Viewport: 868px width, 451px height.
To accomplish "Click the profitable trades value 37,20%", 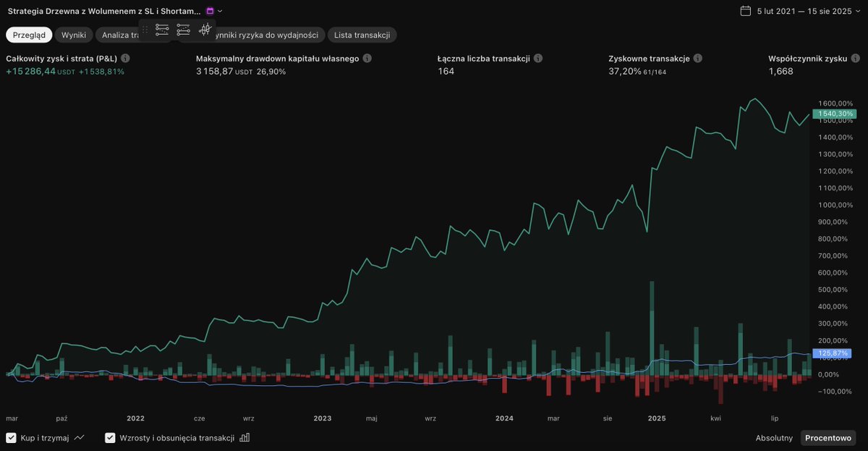I will [625, 72].
